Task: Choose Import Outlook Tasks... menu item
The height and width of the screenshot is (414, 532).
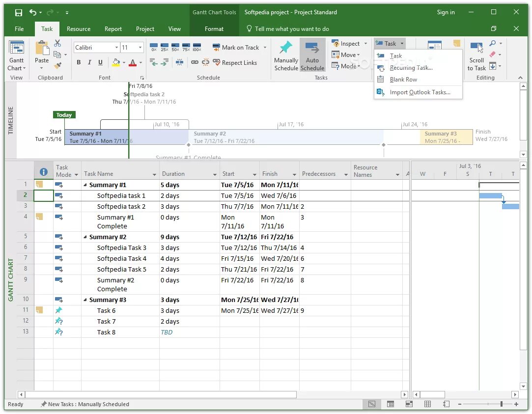Action: 418,92
